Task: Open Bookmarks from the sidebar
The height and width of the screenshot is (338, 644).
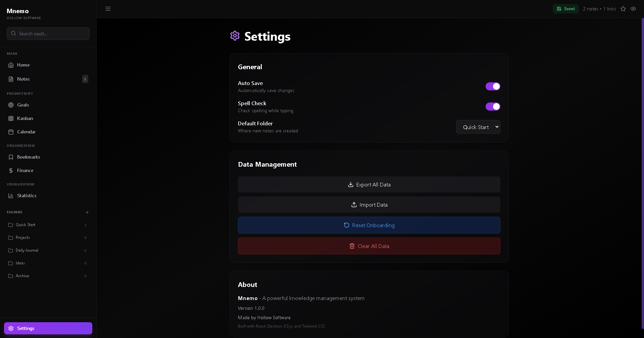Action: (29, 157)
